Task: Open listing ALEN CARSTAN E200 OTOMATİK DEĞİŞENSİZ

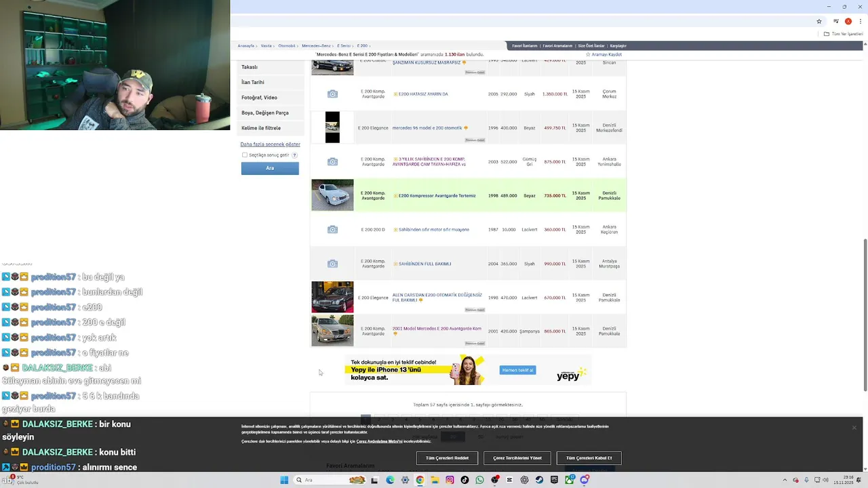Action: [x=437, y=298]
